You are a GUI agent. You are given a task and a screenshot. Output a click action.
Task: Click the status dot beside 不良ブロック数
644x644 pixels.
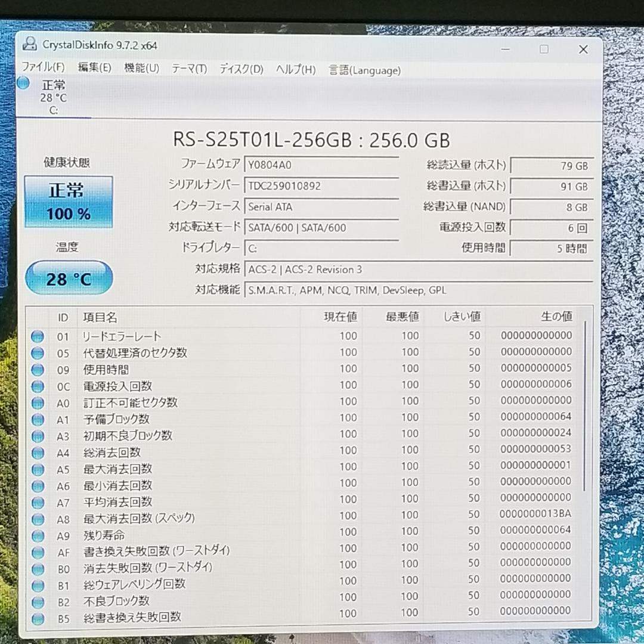pos(37,601)
